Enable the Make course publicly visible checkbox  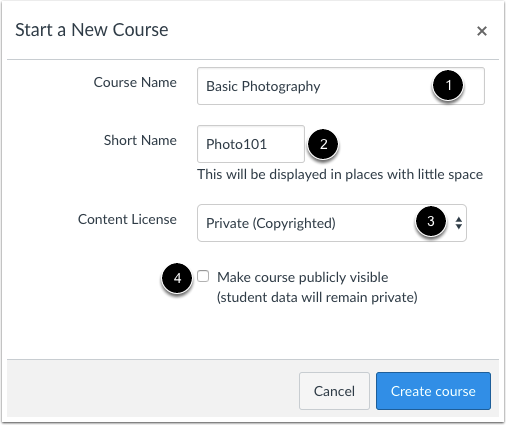203,276
